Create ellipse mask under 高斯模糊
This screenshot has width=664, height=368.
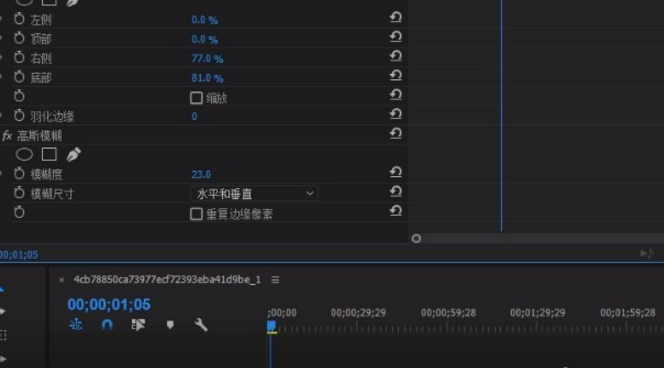[x=24, y=155]
